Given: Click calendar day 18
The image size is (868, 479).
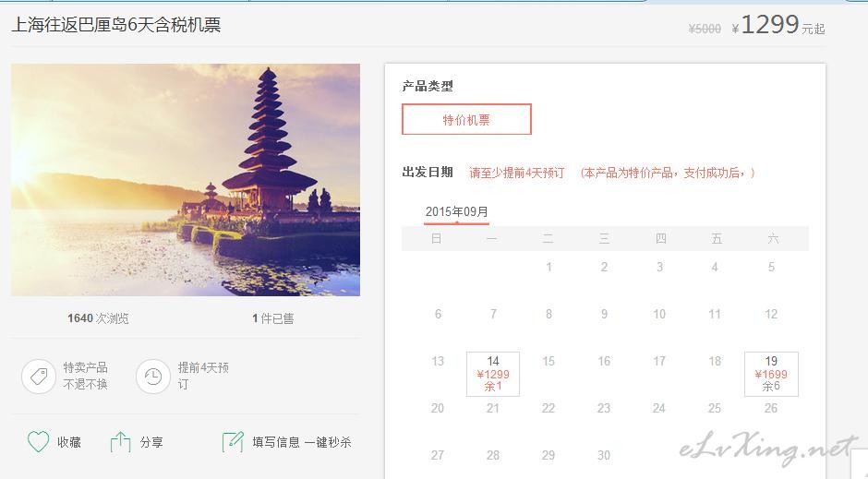Looking at the screenshot, I should point(715,361).
